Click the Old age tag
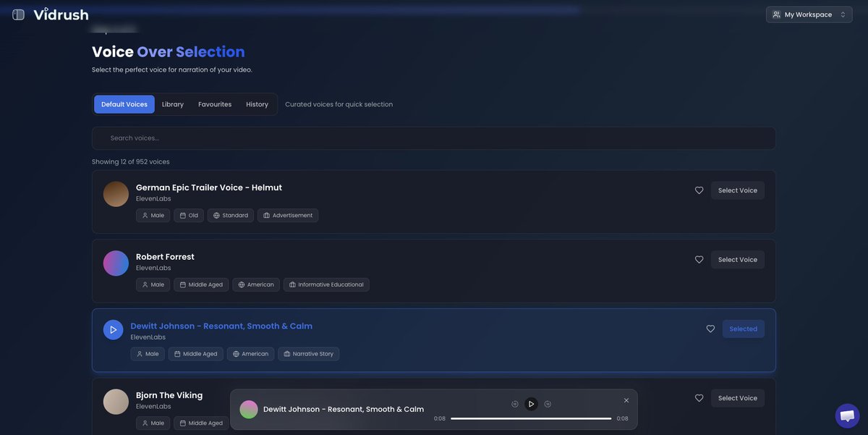This screenshot has width=868, height=435. tap(189, 216)
